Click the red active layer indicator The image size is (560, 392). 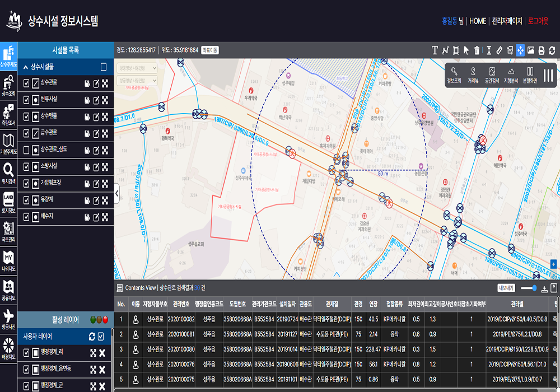[105, 320]
